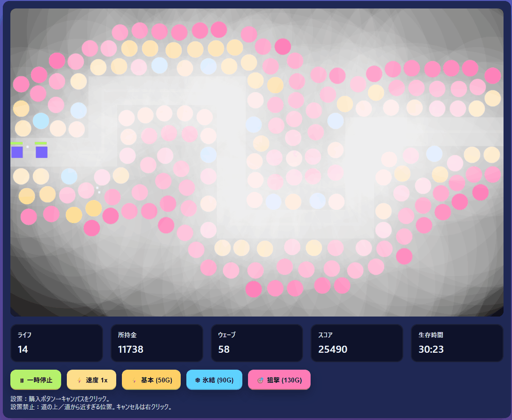This screenshot has width=512, height=420.
Task: Click the leftmost purple enemy square
Action: (17, 152)
